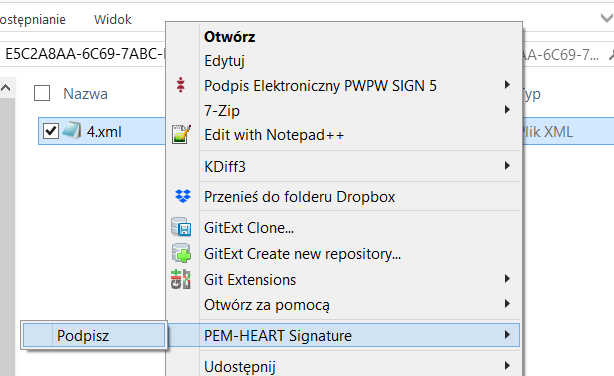Viewport: 614px width, 376px height.
Task: Click the Git Extensions logo icon
Action: click(x=181, y=279)
